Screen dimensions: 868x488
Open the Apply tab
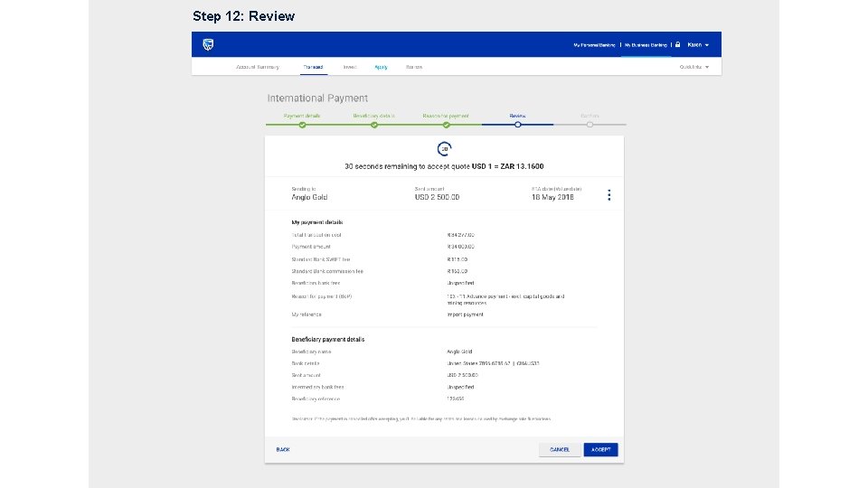click(x=381, y=67)
